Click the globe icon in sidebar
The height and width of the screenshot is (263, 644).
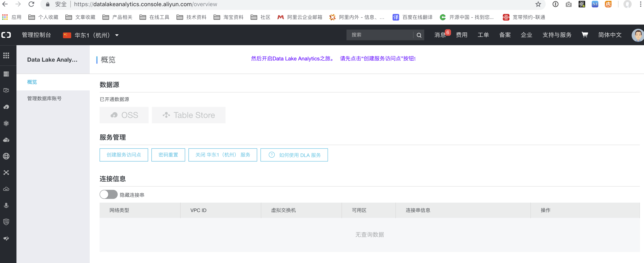pos(6,156)
